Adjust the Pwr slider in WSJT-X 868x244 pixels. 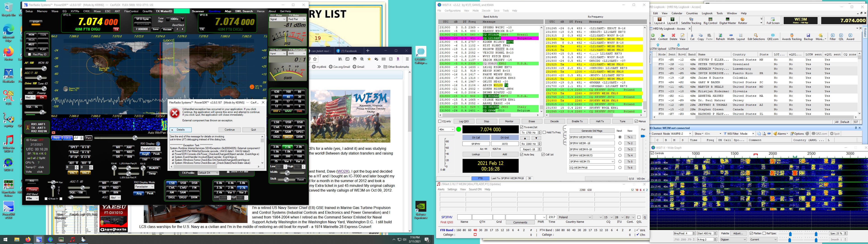click(x=643, y=136)
